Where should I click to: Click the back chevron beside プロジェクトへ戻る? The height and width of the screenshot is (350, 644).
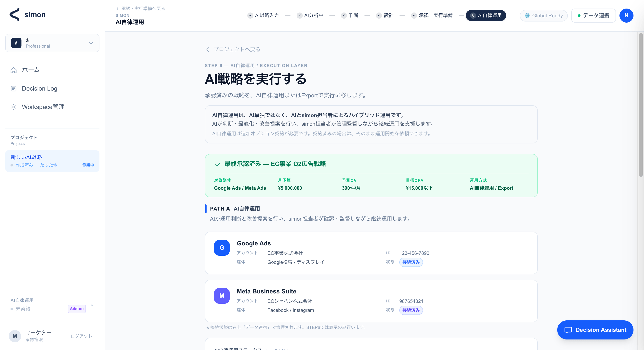pos(208,50)
